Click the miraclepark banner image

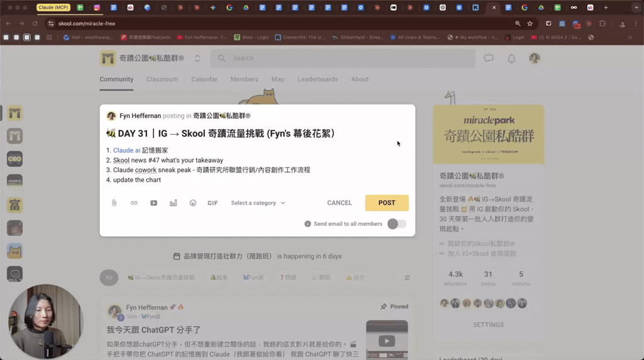[489, 135]
